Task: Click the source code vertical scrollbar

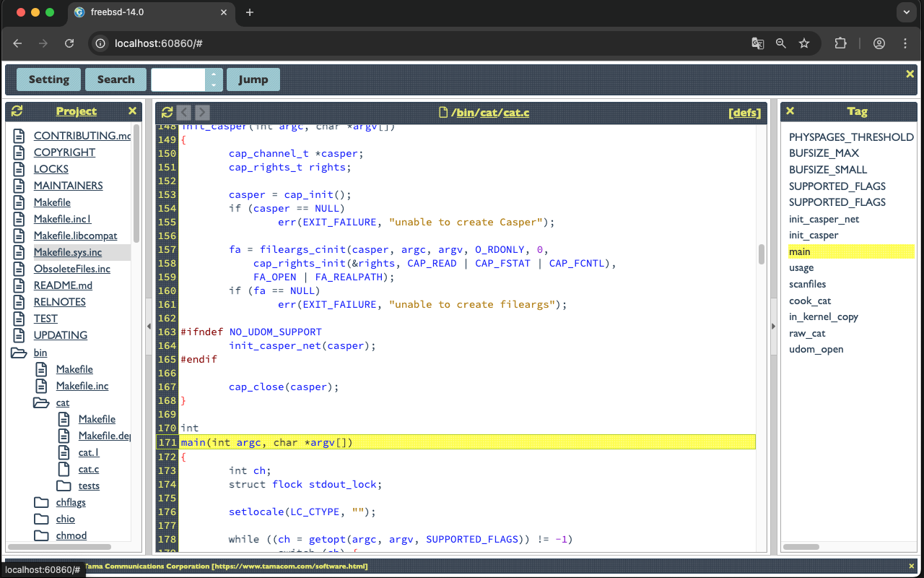Action: (762, 254)
